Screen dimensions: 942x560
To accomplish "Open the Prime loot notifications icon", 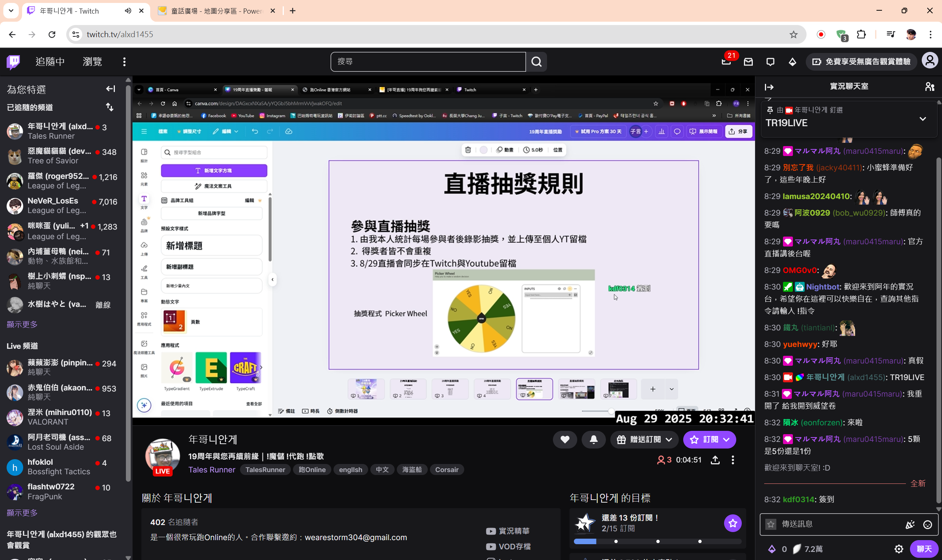I will pyautogui.click(x=726, y=61).
